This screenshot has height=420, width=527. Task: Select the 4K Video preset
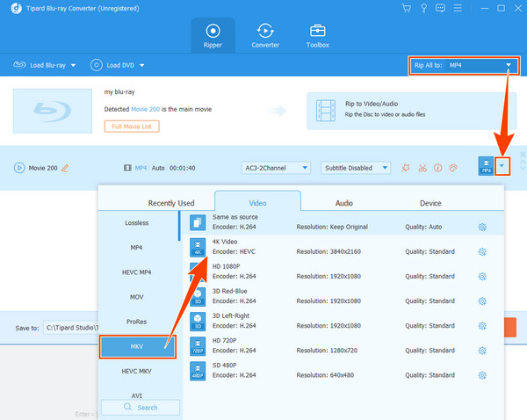point(343,247)
